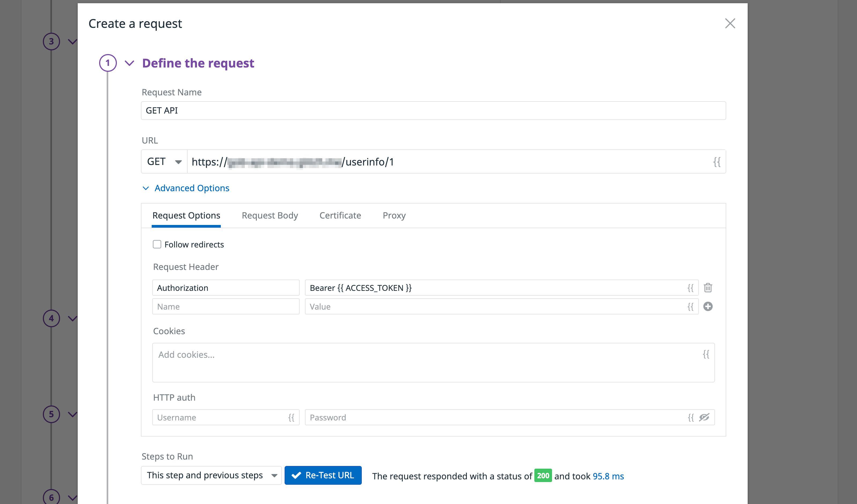
Task: Click the 95.8 ms response time link
Action: pos(608,476)
